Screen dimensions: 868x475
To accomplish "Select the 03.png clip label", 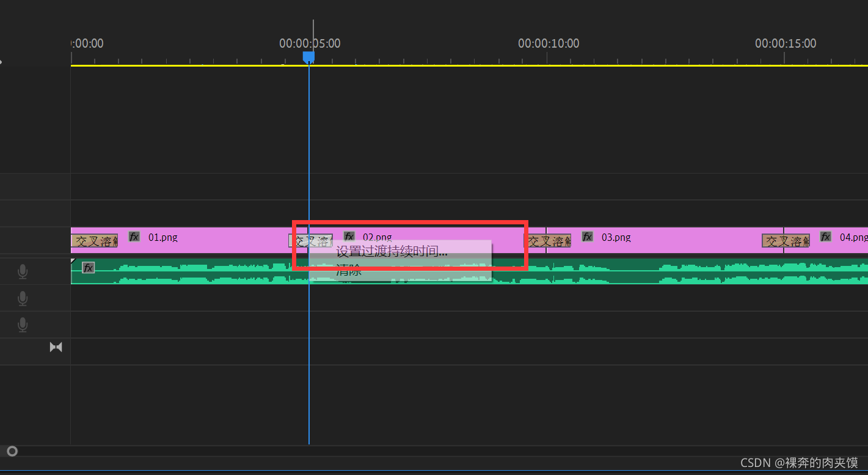I will click(616, 237).
